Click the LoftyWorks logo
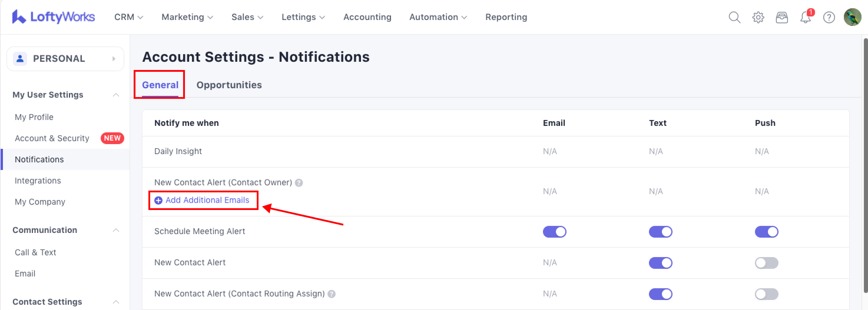 coord(53,17)
